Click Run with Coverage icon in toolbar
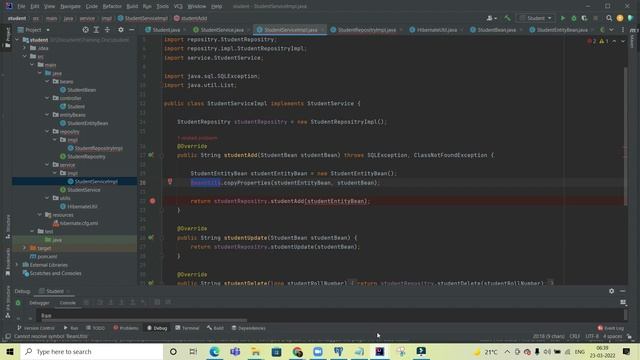Viewport: 640px width, 360px height. click(584, 18)
